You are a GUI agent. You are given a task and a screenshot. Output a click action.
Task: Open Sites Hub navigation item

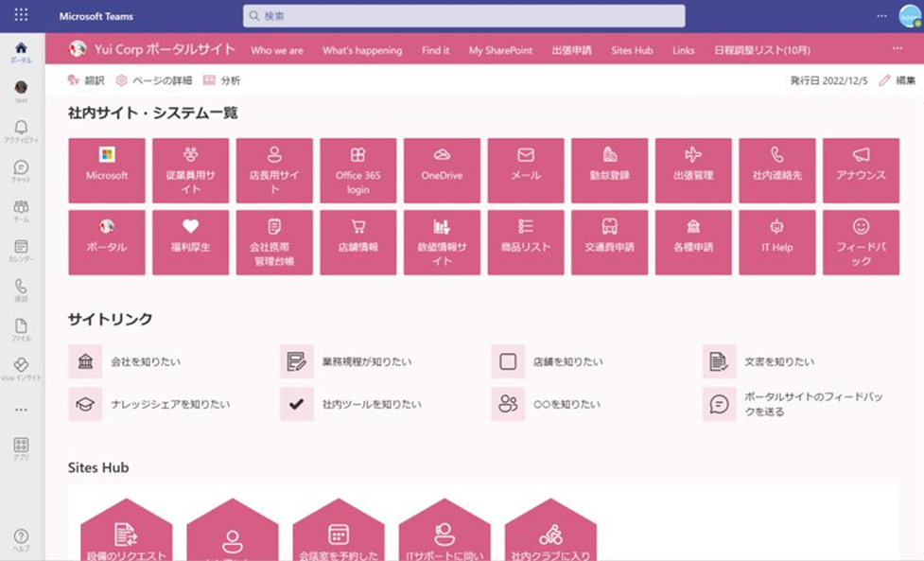(633, 50)
